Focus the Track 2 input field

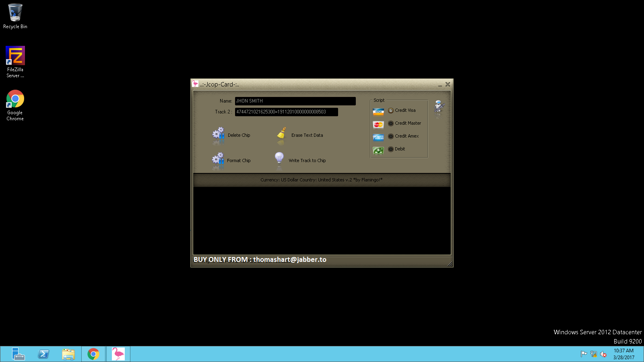coord(286,112)
